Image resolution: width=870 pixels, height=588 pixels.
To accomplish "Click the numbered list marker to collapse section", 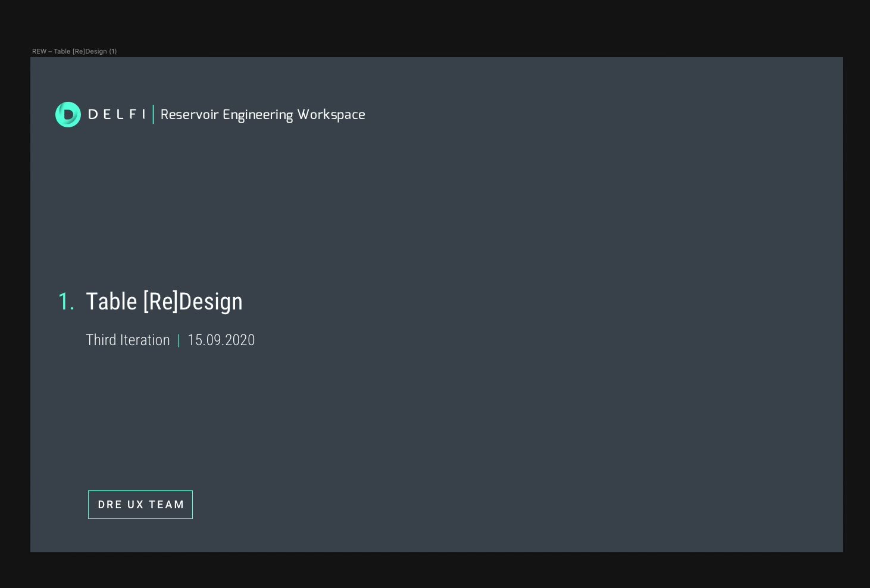I will pyautogui.click(x=67, y=302).
